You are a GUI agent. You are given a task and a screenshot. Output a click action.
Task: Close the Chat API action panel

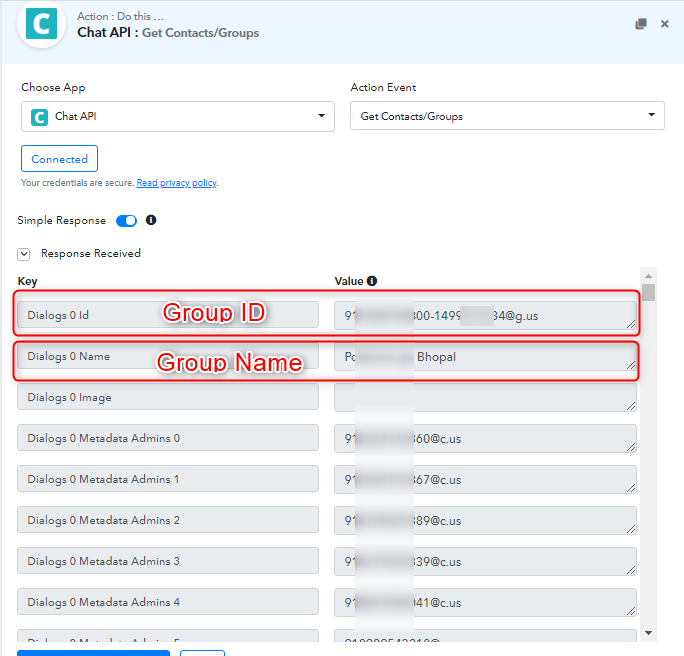[x=664, y=24]
